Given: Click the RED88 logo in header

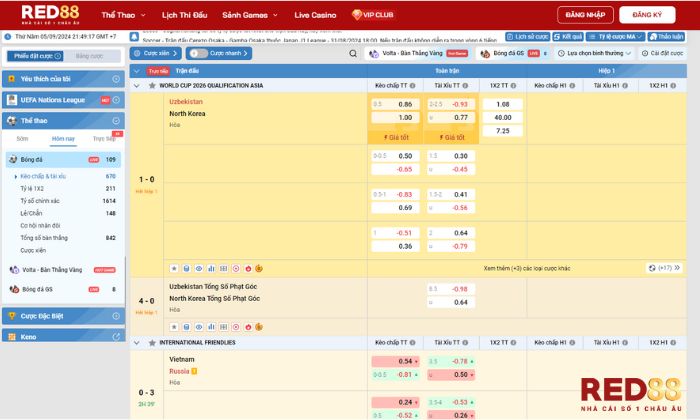Looking at the screenshot, I should 50,14.
